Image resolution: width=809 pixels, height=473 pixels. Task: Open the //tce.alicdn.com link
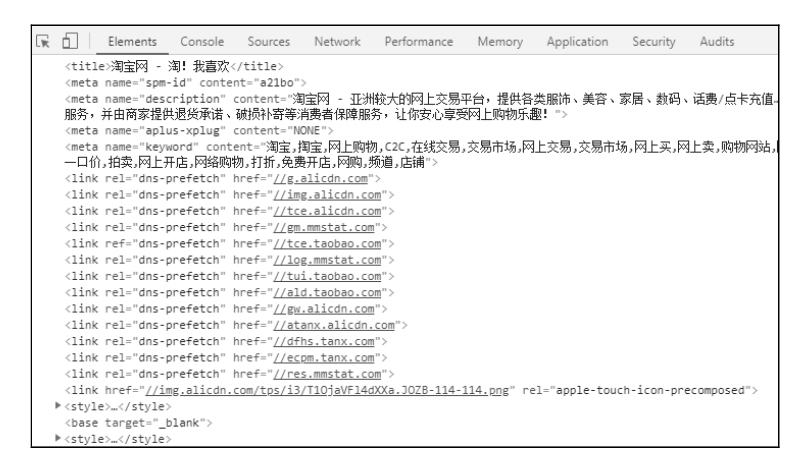point(327,211)
